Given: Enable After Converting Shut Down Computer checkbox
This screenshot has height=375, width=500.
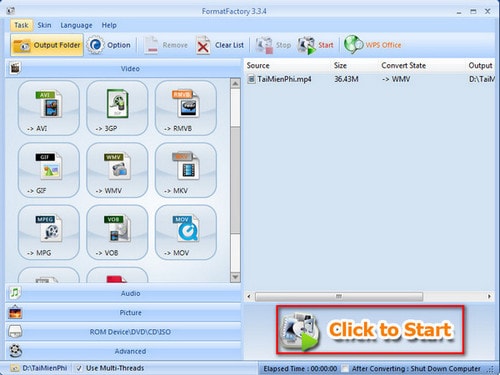Looking at the screenshot, I should click(x=345, y=369).
